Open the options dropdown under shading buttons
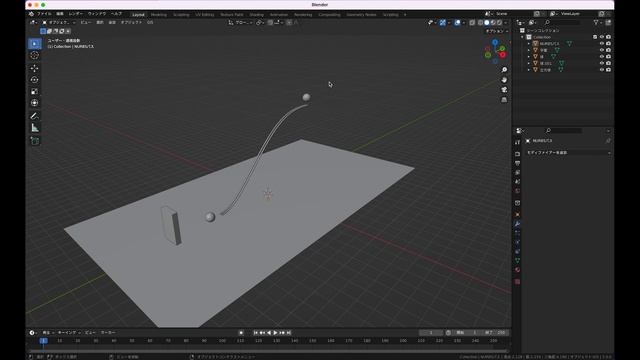Screen dimensions: 640x360 (x=496, y=31)
